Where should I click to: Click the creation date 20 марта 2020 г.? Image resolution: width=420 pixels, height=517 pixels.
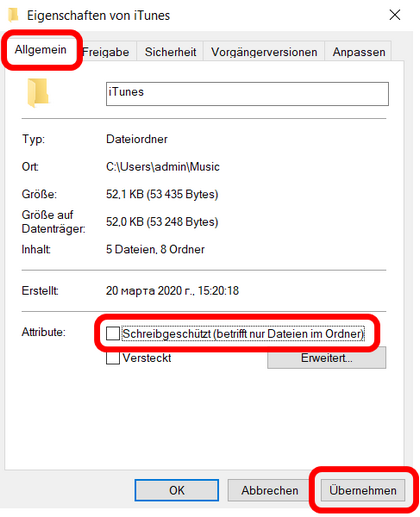tap(150, 291)
